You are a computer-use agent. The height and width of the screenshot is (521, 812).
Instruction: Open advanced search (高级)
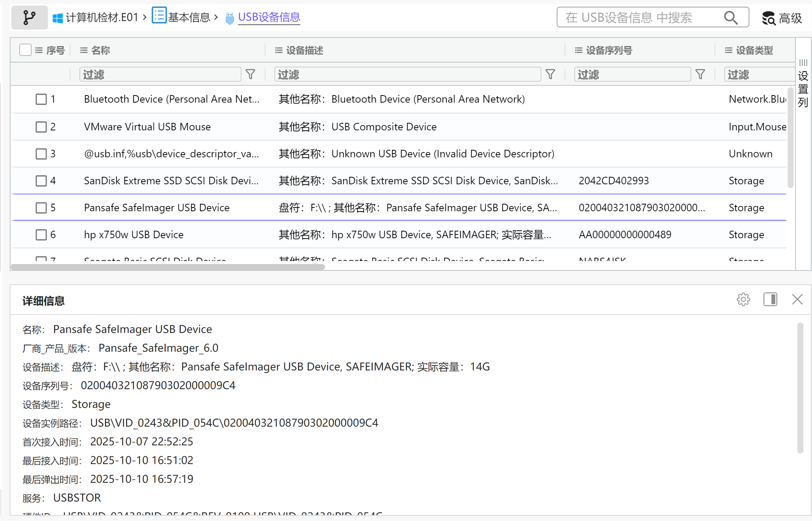point(782,18)
